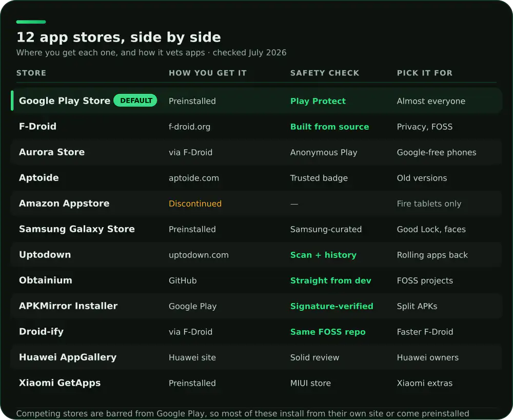Image resolution: width=513 pixels, height=420 pixels.
Task: Click the Good Lock, faces cell
Action: (431, 229)
